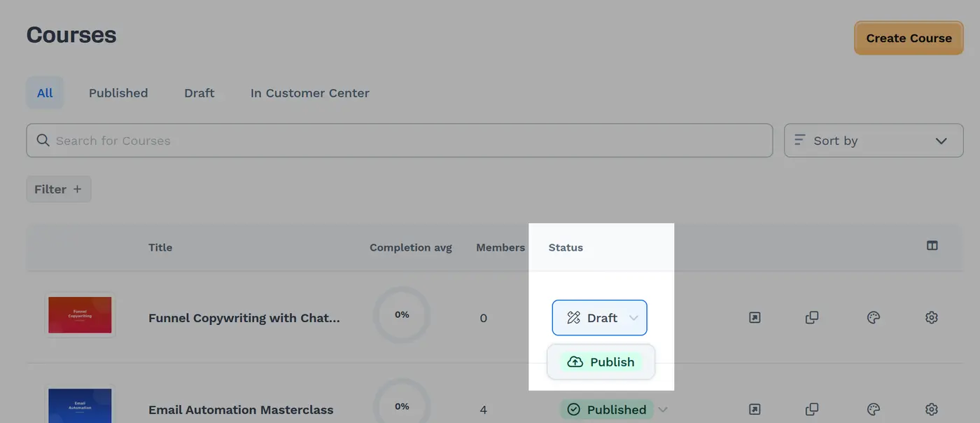Viewport: 980px width, 423px height.
Task: Click the Create Course button
Action: point(909,38)
